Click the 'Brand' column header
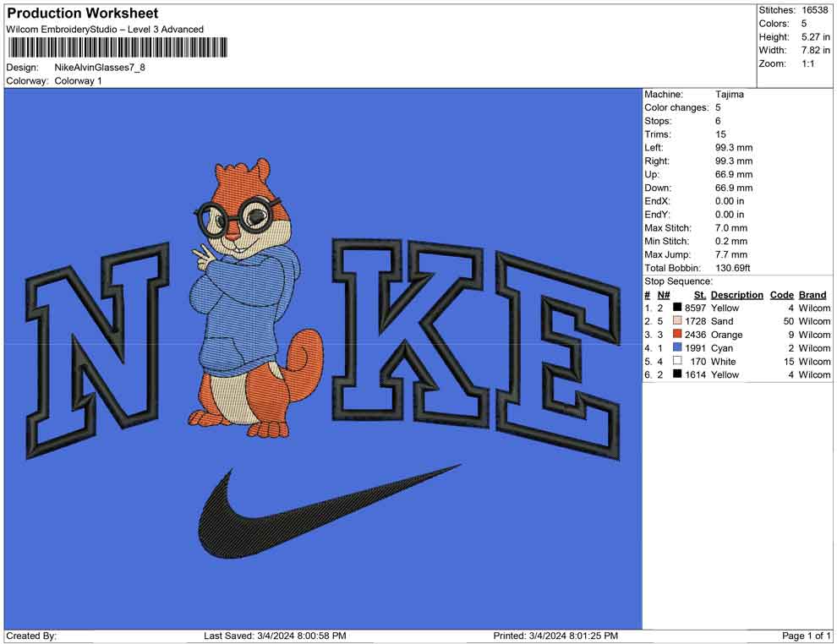This screenshot has height=644, width=837. (812, 294)
